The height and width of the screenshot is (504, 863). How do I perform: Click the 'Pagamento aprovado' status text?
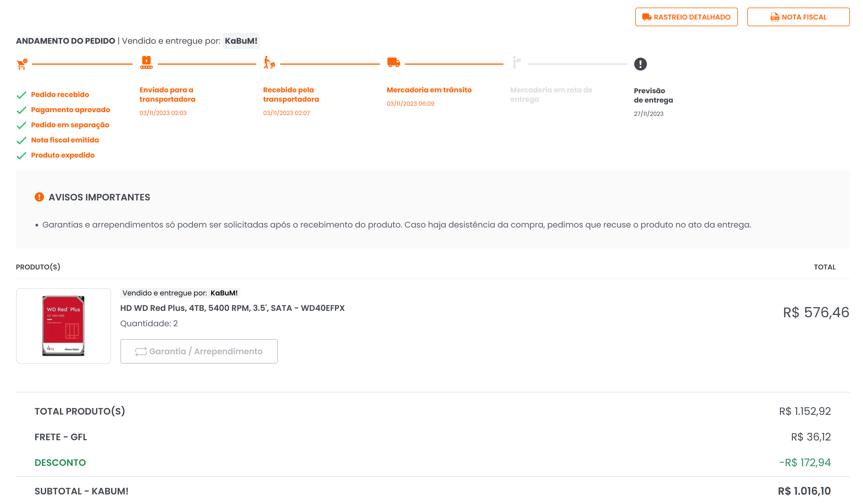pyautogui.click(x=71, y=110)
